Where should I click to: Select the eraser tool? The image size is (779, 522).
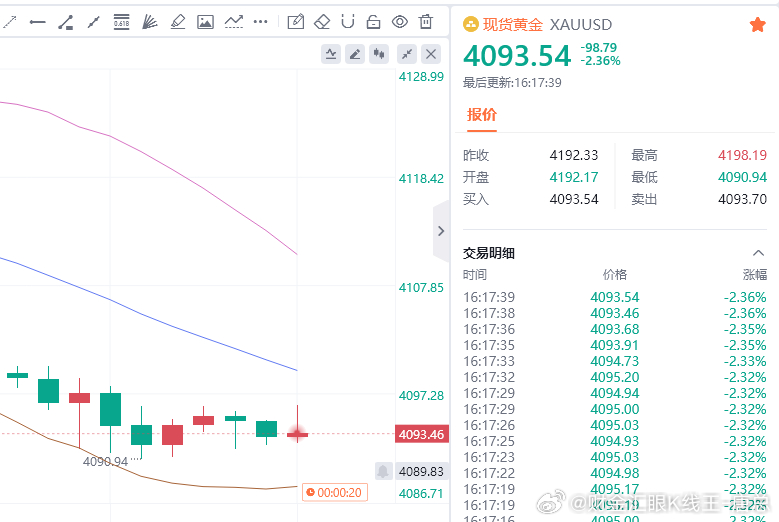pyautogui.click(x=322, y=22)
